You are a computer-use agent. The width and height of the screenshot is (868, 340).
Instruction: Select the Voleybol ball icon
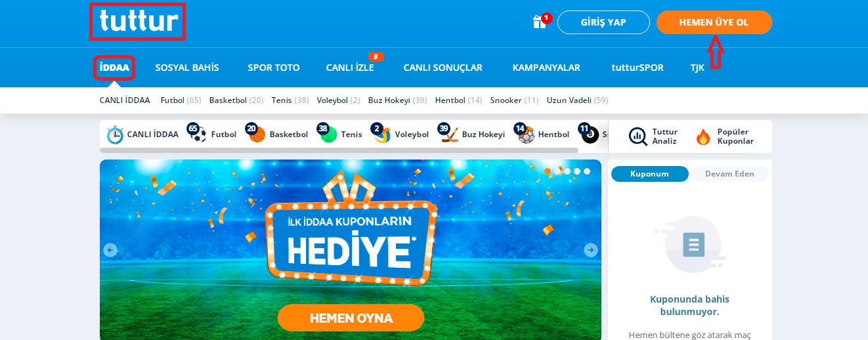[x=382, y=135]
